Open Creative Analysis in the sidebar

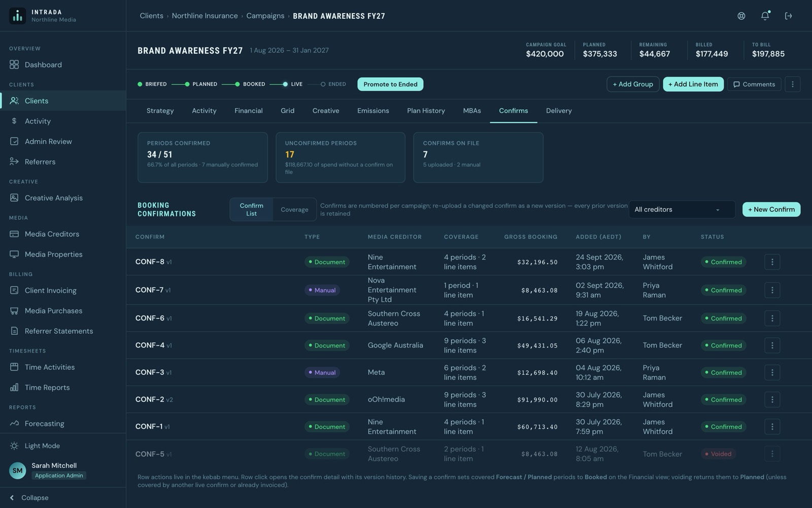click(x=63, y=198)
